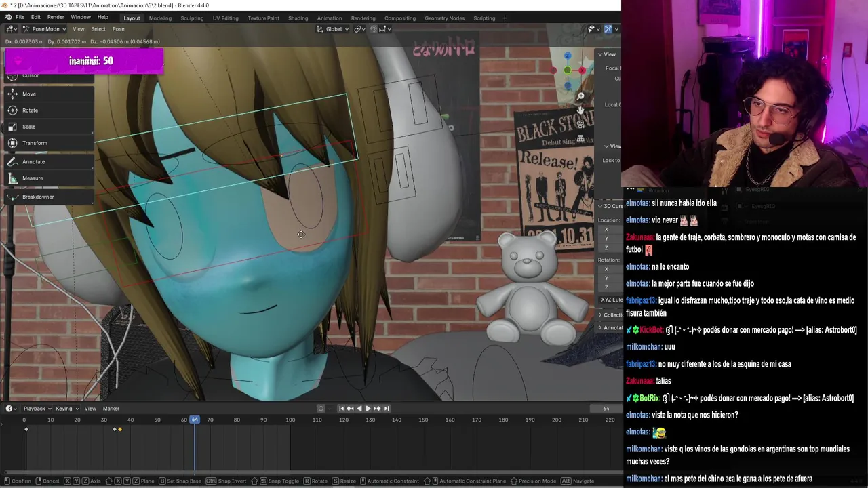Play the animation forward

click(368, 409)
